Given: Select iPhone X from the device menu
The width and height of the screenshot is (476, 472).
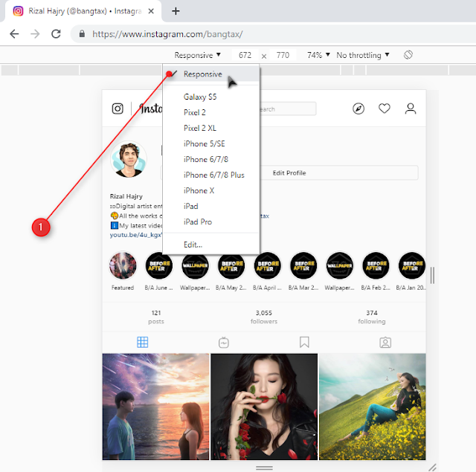Looking at the screenshot, I should pyautogui.click(x=211, y=191).
